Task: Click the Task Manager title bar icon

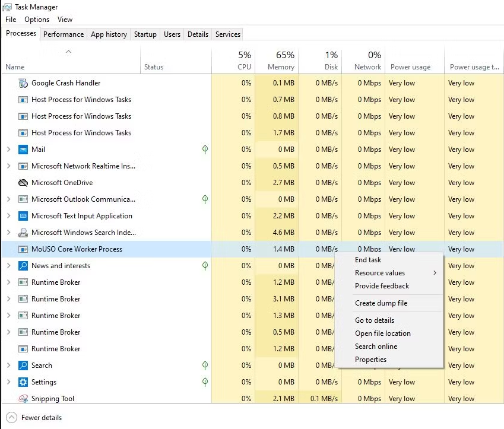Action: pos(7,7)
